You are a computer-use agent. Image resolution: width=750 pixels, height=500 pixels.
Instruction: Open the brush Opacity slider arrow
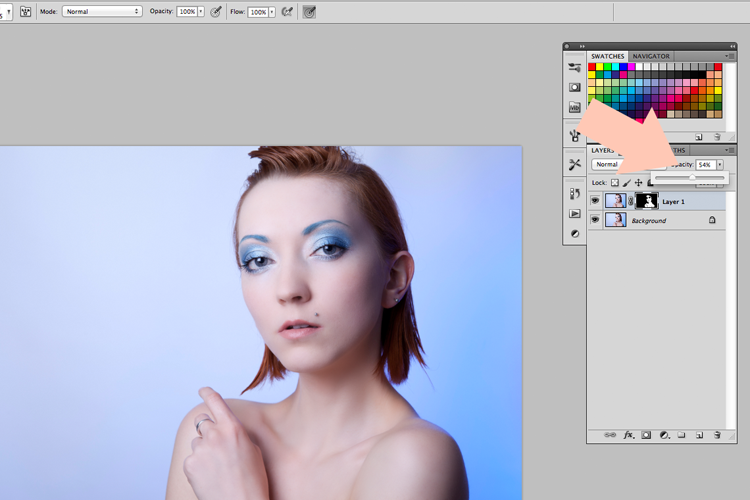click(x=201, y=11)
